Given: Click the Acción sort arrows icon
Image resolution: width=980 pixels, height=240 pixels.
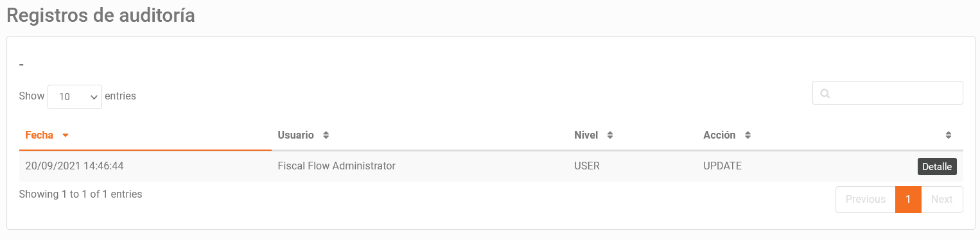Looking at the screenshot, I should pyautogui.click(x=748, y=135).
